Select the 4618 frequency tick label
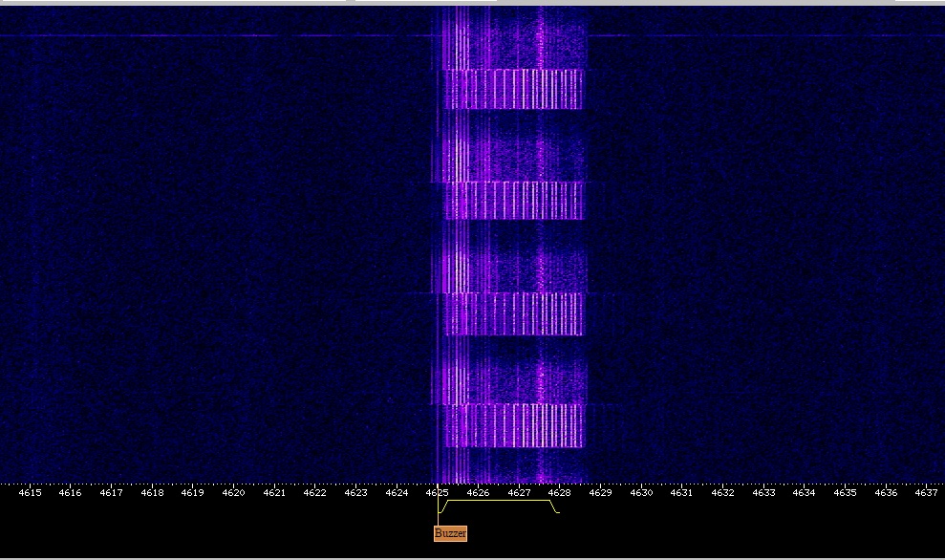The height and width of the screenshot is (560, 945). click(x=152, y=493)
